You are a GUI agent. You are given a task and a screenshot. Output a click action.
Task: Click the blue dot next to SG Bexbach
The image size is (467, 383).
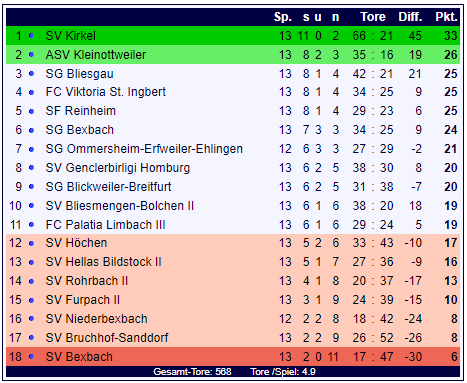point(31,130)
